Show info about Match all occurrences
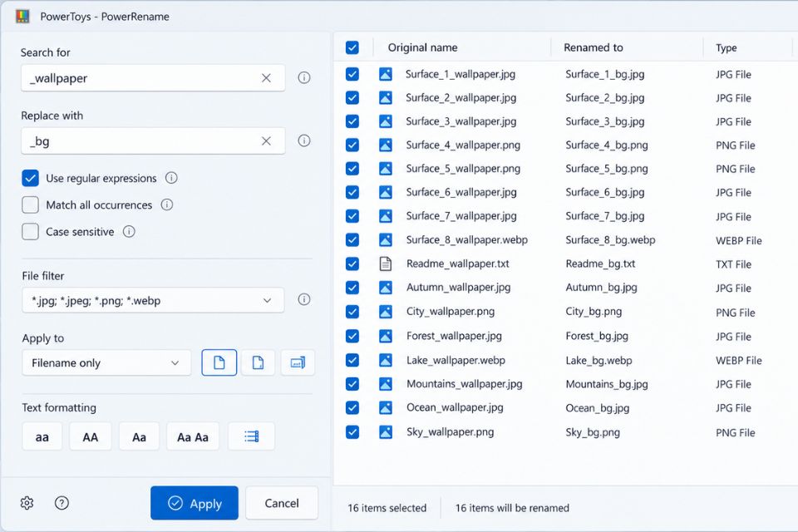Viewport: 798px width, 532px height. point(167,204)
